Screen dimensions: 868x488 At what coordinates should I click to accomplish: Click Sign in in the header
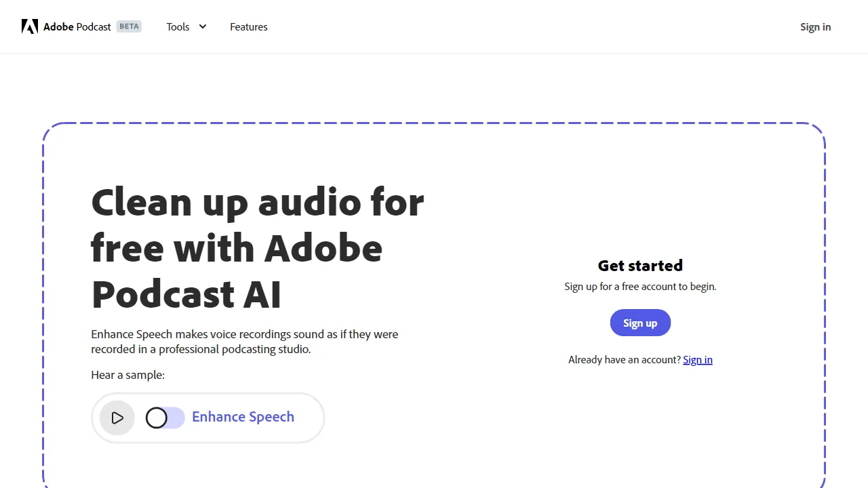(815, 27)
